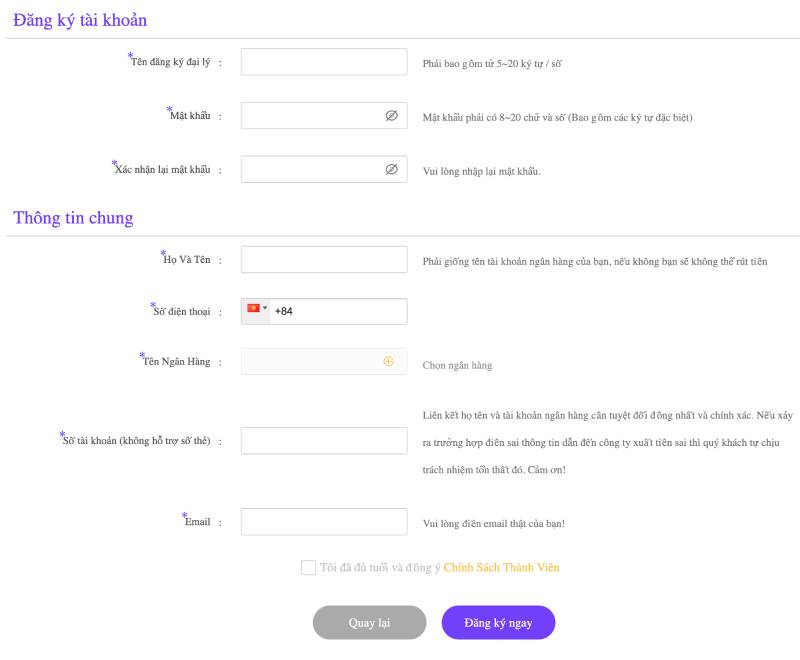The height and width of the screenshot is (660, 800).
Task: Submit with the Đăng ký ngay button
Action: pyautogui.click(x=498, y=622)
